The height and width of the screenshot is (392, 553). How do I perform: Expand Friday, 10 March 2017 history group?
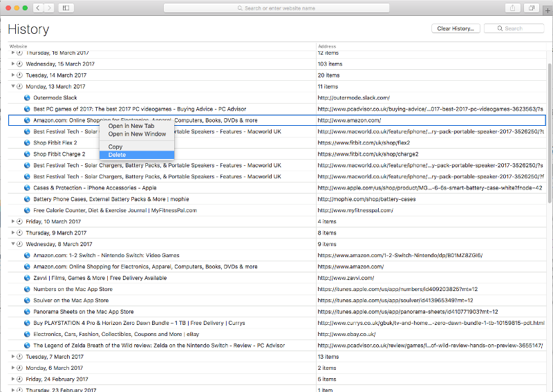(13, 222)
